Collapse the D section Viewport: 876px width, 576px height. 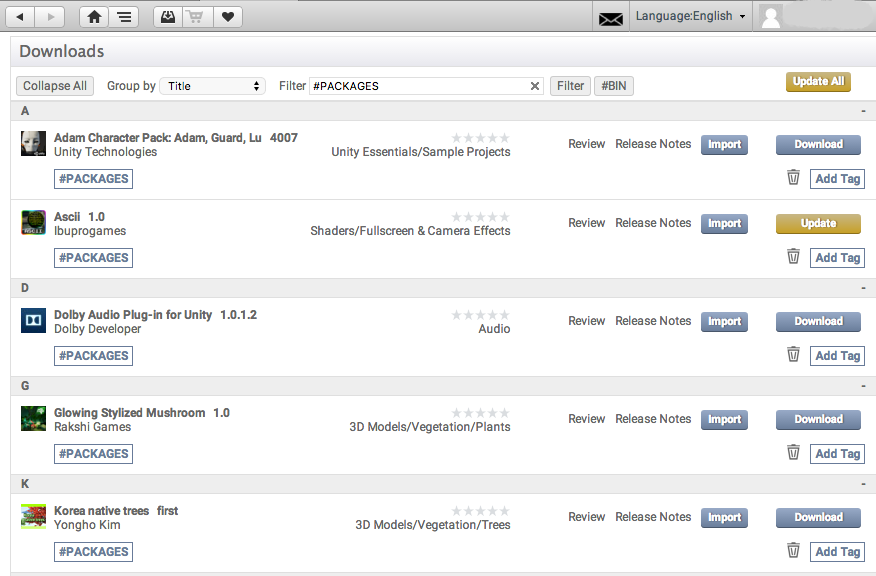pyautogui.click(x=862, y=288)
